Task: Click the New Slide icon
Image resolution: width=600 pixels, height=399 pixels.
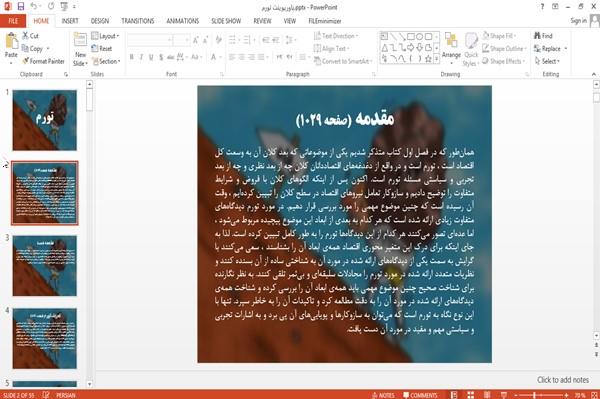Action: [80, 40]
